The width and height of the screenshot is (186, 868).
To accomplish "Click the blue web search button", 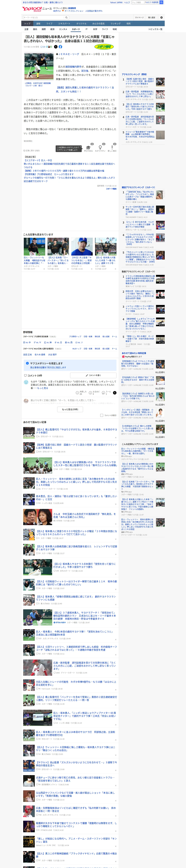I will (x=161, y=2).
